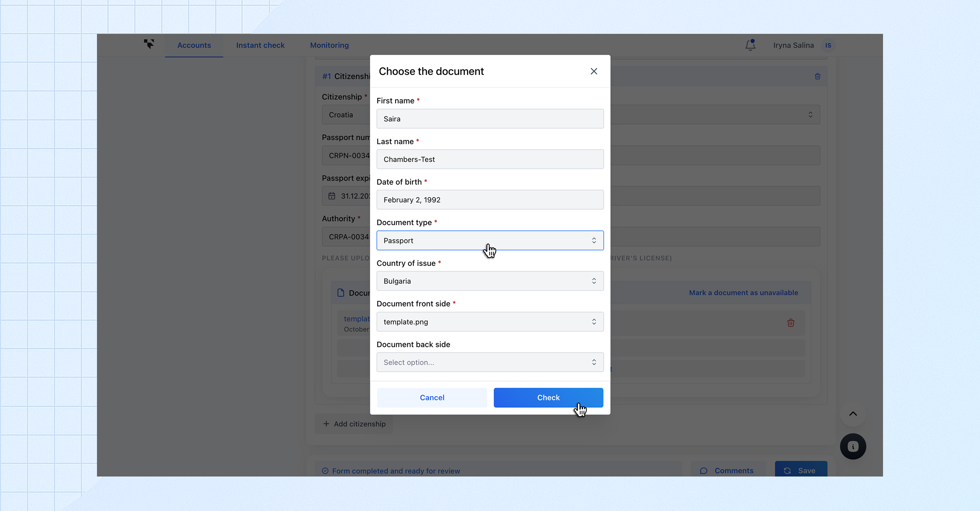Go to the Monitoring tab
This screenshot has height=511, width=980.
[x=329, y=45]
